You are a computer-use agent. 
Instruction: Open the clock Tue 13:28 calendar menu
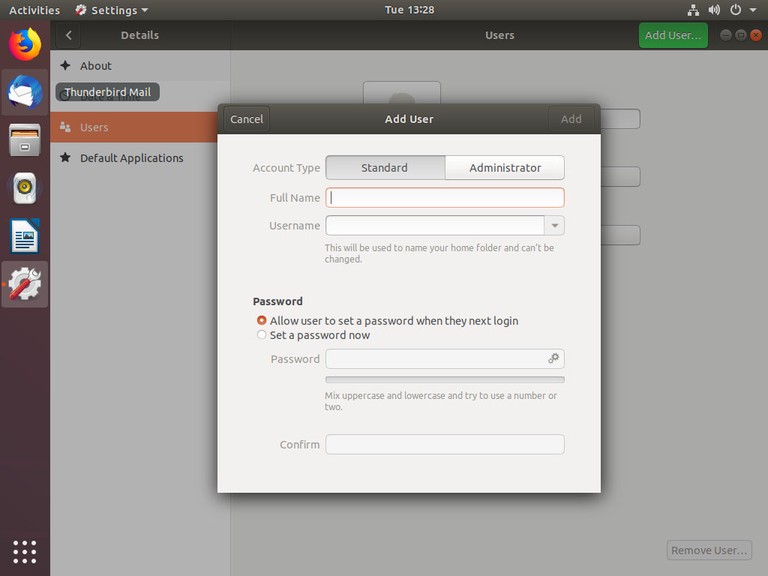409,10
